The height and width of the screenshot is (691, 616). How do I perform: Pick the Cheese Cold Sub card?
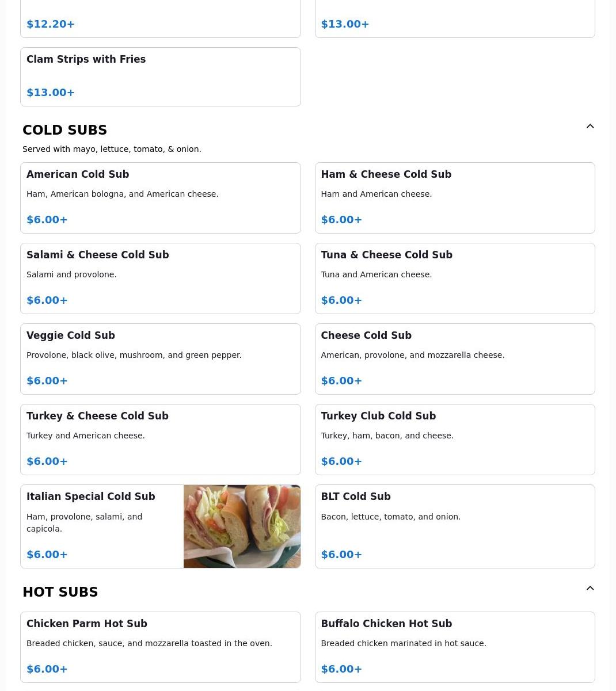[455, 359]
